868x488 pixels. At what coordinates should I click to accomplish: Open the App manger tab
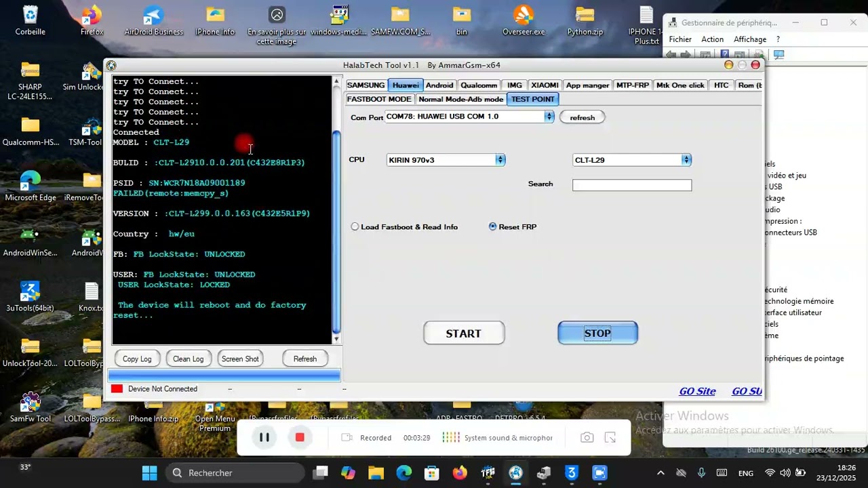point(587,85)
